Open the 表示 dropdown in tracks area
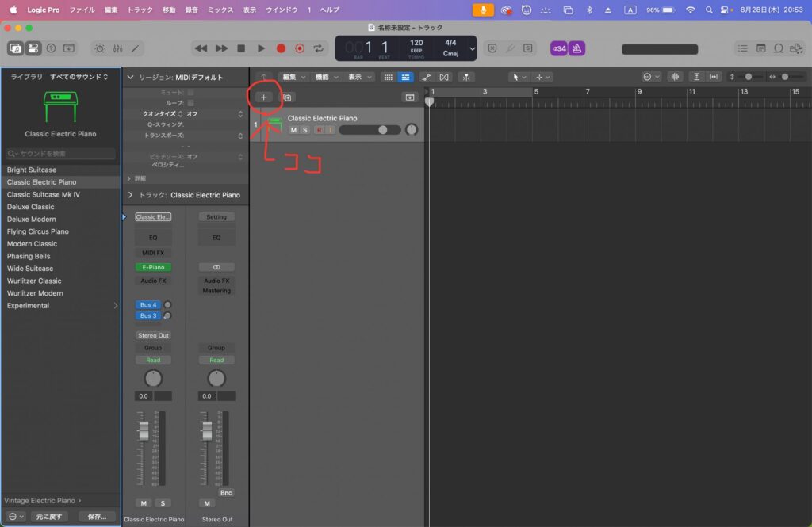812x527 pixels. pyautogui.click(x=359, y=77)
